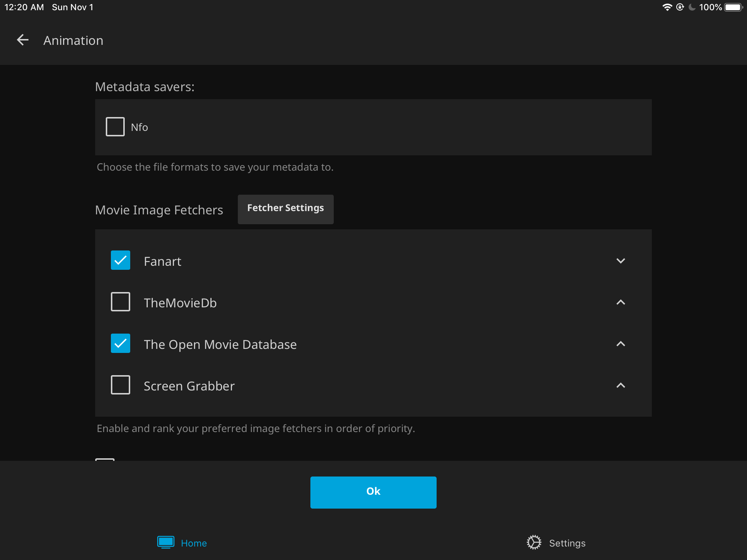Uncheck the Fanart image fetcher
The image size is (747, 560).
pos(120,260)
